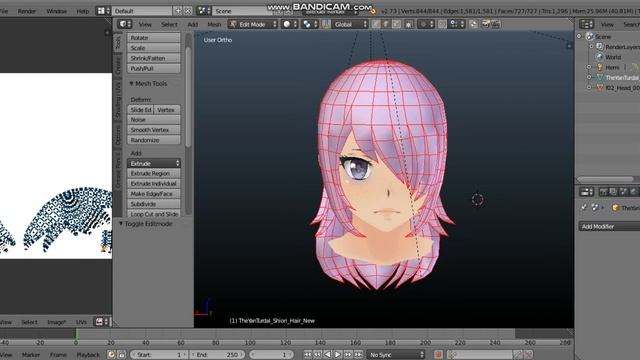Viewport: 640px width, 360px height.
Task: Play the animation forward
Action: tap(338, 355)
